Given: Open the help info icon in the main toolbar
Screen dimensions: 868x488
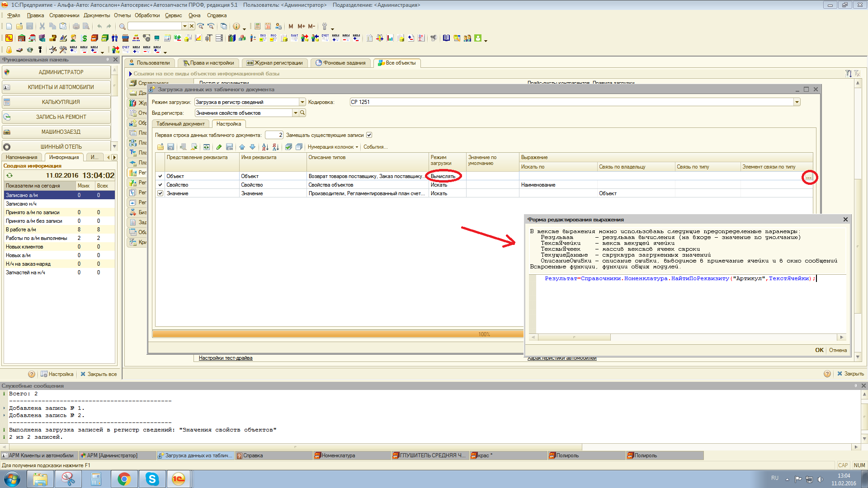Looking at the screenshot, I should [x=236, y=26].
